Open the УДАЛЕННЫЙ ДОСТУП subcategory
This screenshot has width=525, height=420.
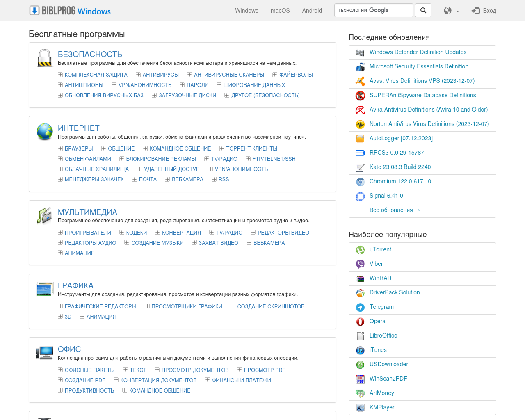click(171, 169)
